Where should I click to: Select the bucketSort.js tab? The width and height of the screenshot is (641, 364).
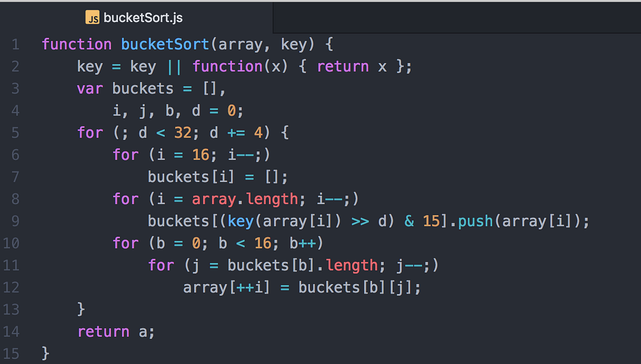[142, 17]
